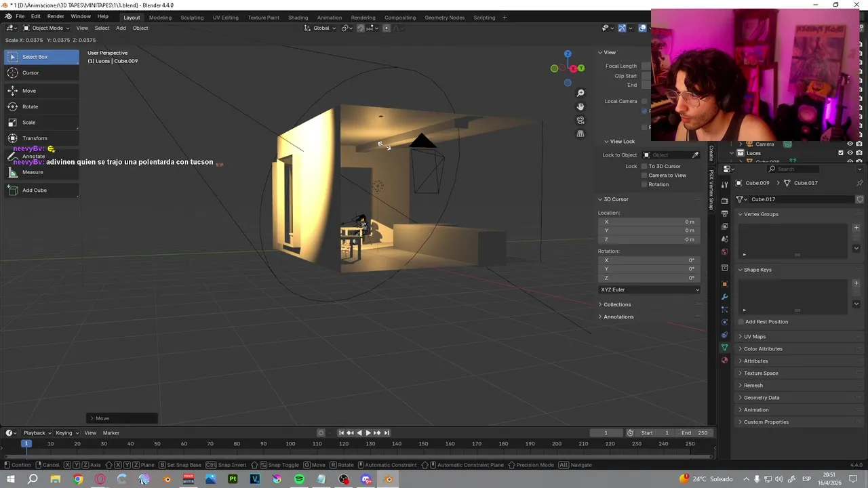
Task: Toggle proportional editing in header
Action: [387, 28]
